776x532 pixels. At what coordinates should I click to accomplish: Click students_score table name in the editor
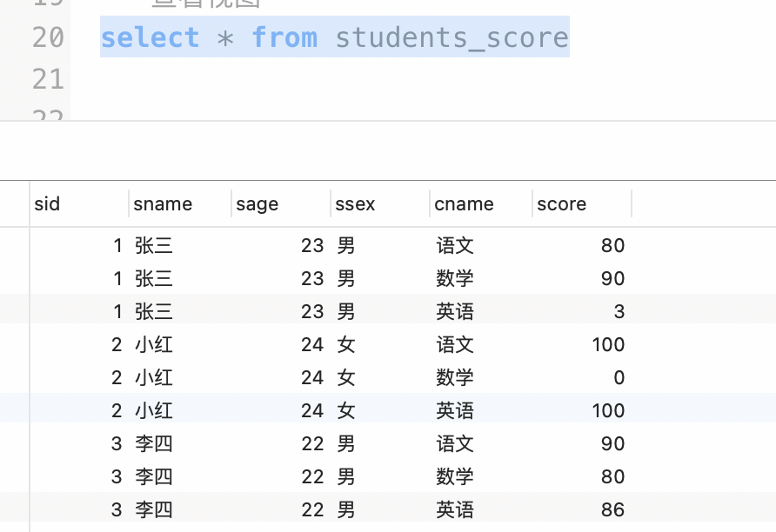tap(452, 37)
